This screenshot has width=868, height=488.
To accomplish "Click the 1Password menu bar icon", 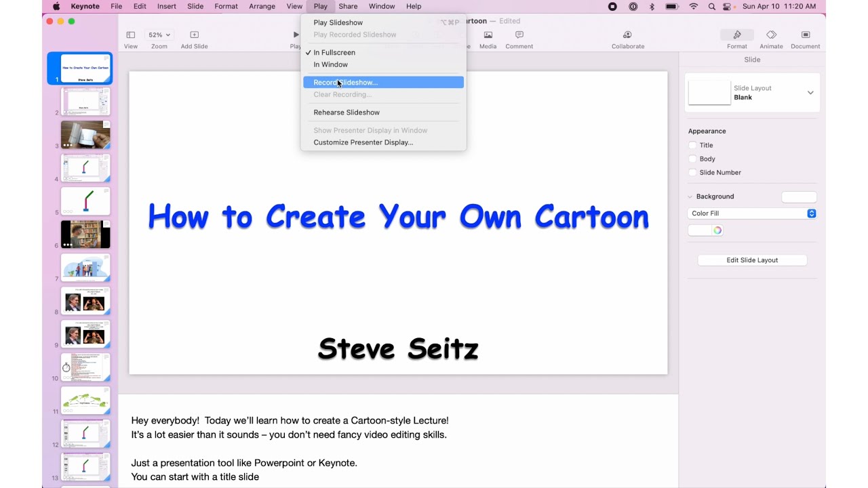I will 633,6.
